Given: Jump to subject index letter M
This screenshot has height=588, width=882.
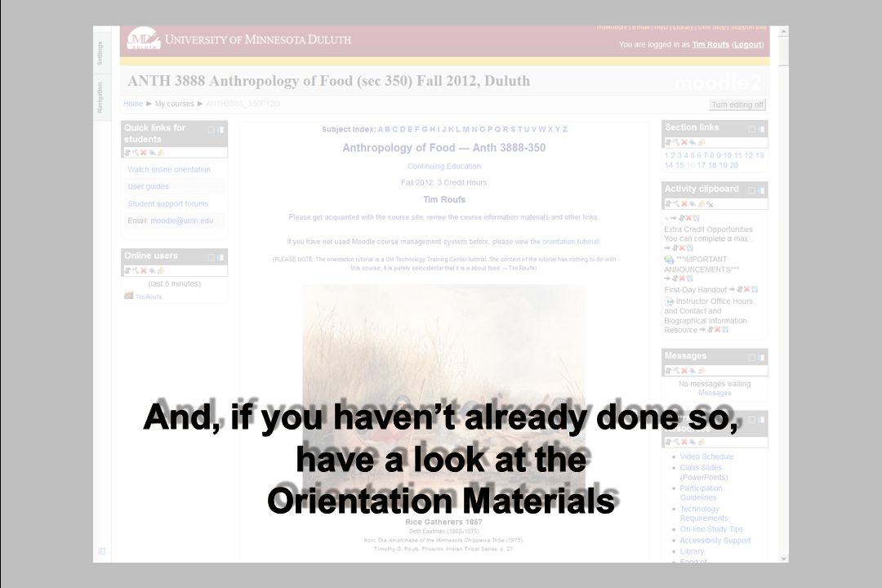Looking at the screenshot, I should click(x=465, y=129).
